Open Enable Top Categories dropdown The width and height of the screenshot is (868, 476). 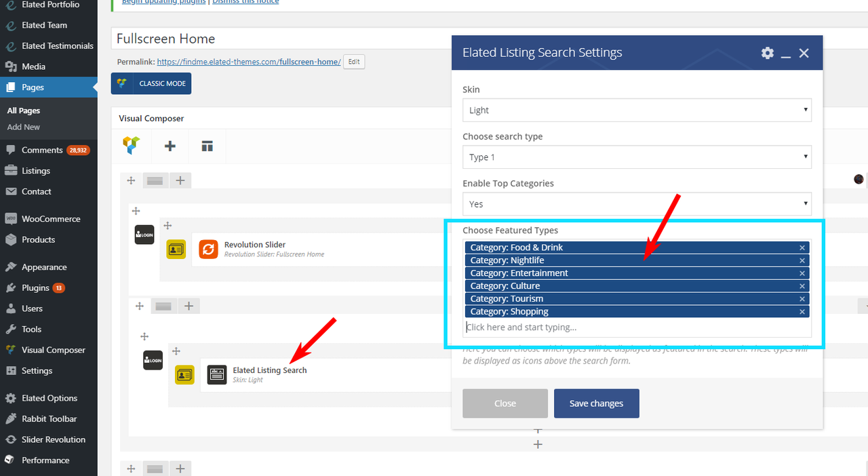(x=637, y=203)
